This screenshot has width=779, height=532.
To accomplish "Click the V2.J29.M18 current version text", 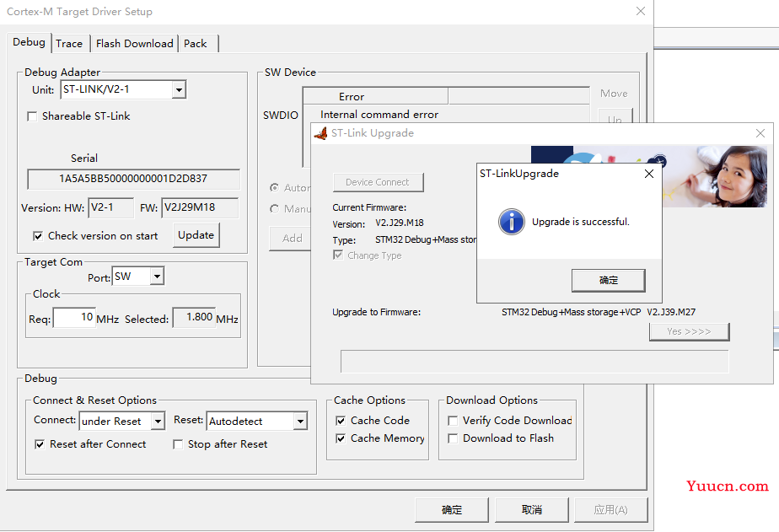I will (x=400, y=223).
